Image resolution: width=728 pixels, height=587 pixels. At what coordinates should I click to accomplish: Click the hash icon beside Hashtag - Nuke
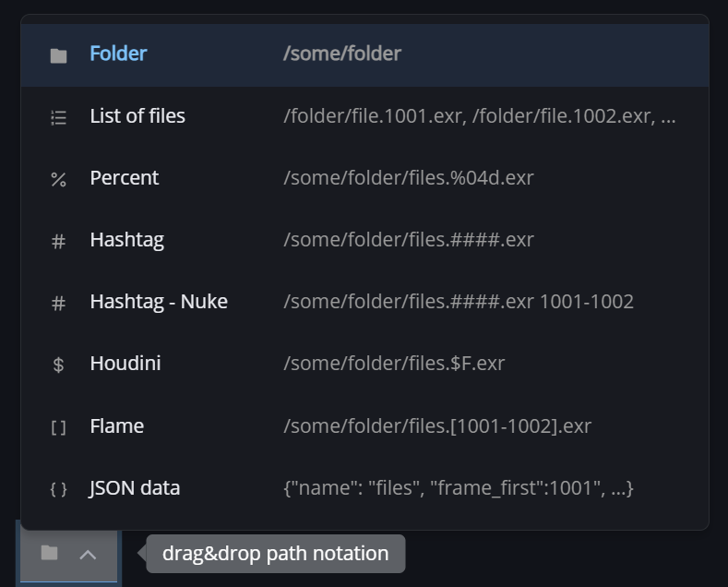click(58, 303)
